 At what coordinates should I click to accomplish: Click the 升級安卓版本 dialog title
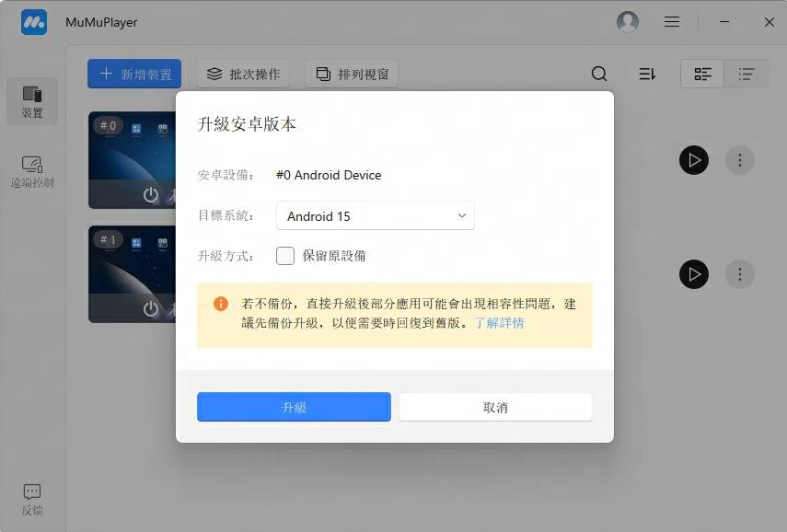[247, 124]
